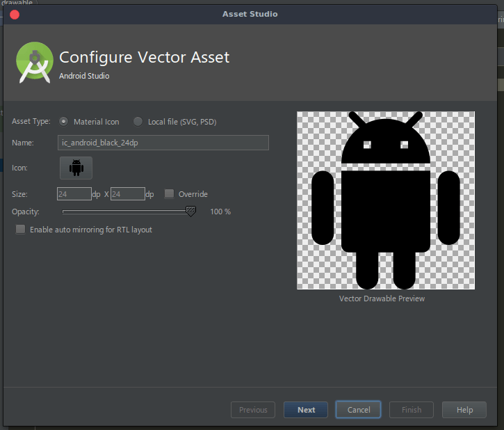Choose Local file (SVG, PSD) option

pyautogui.click(x=138, y=122)
